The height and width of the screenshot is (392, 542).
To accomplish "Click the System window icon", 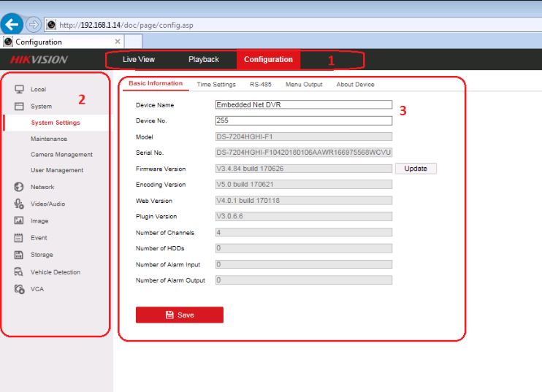I will coord(19,106).
